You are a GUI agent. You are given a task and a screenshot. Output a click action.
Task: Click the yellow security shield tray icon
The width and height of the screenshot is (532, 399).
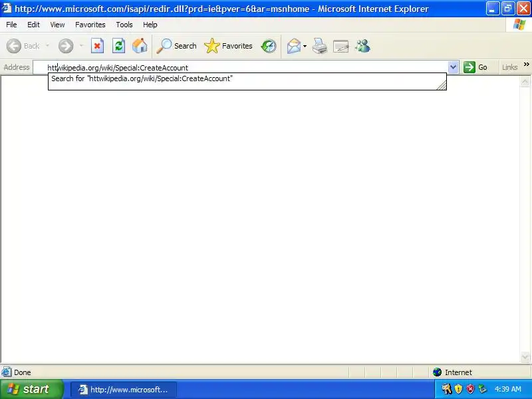click(x=458, y=389)
